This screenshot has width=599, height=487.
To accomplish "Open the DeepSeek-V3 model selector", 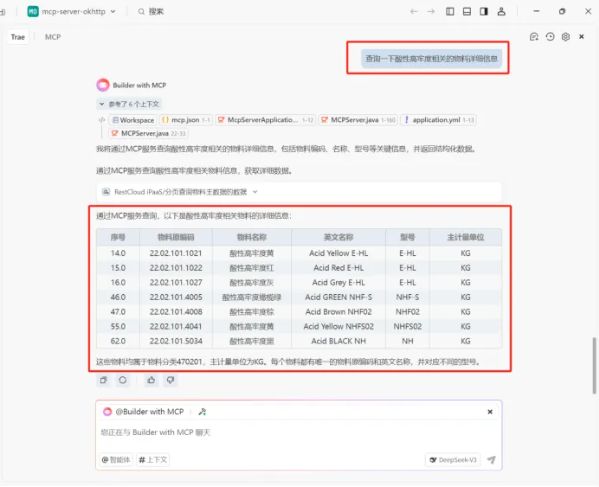I will [x=453, y=460].
